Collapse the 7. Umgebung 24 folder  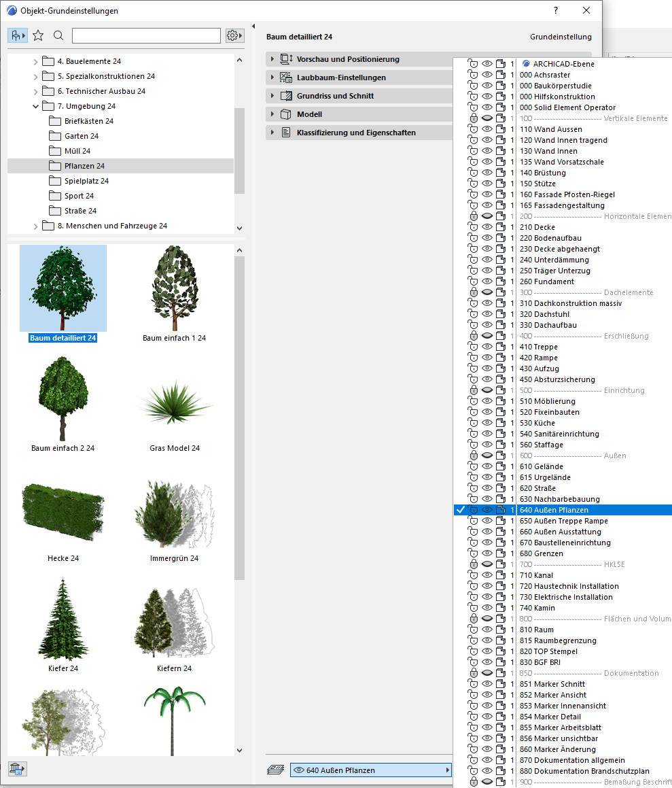coord(36,106)
